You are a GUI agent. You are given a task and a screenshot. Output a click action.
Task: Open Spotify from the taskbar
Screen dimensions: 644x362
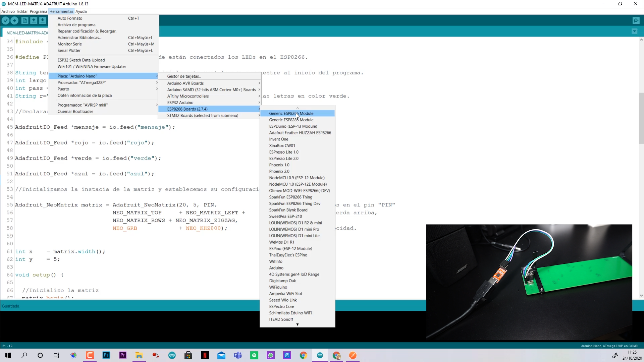point(254,355)
